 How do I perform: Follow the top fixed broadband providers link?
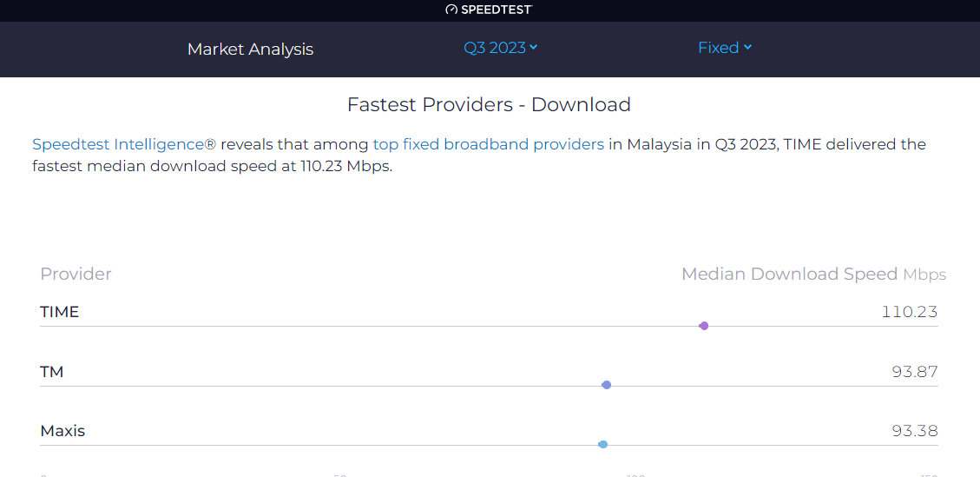pyautogui.click(x=488, y=144)
